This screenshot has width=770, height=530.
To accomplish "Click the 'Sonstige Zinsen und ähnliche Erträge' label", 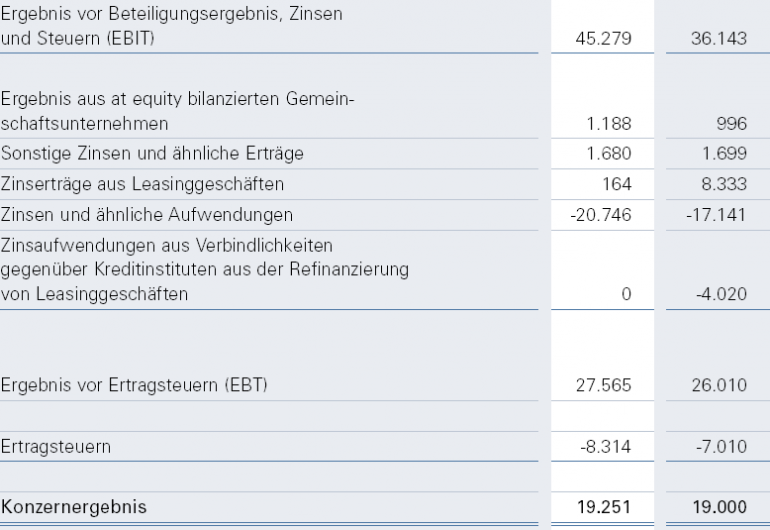I will click(153, 154).
